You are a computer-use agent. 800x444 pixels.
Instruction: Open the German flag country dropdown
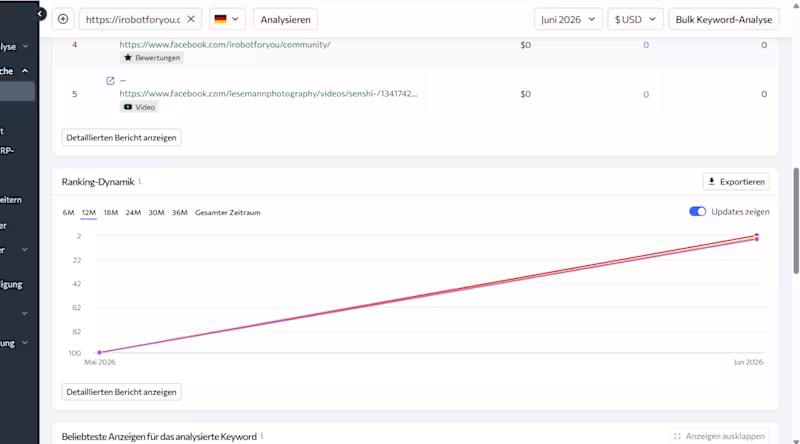coord(227,19)
